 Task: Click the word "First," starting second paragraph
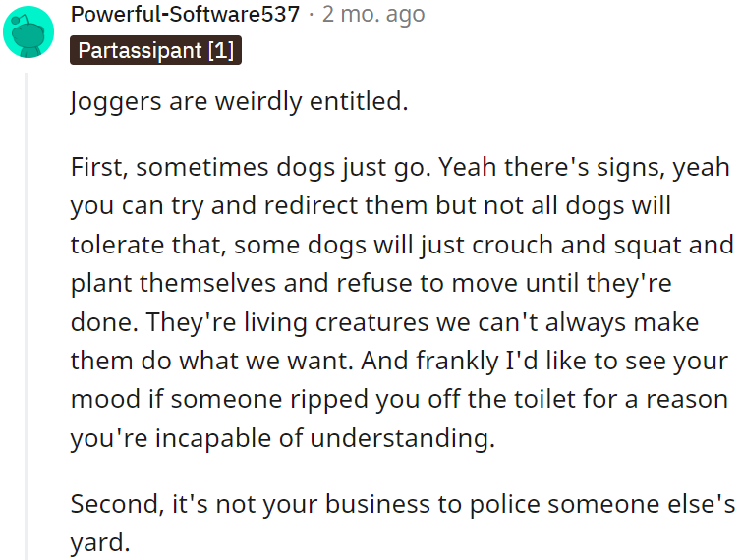(x=99, y=167)
